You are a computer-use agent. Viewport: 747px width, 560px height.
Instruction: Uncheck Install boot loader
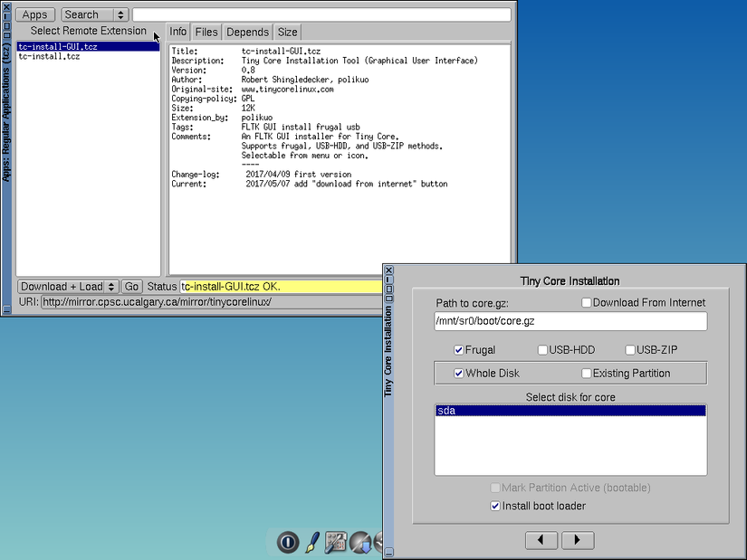pos(495,506)
